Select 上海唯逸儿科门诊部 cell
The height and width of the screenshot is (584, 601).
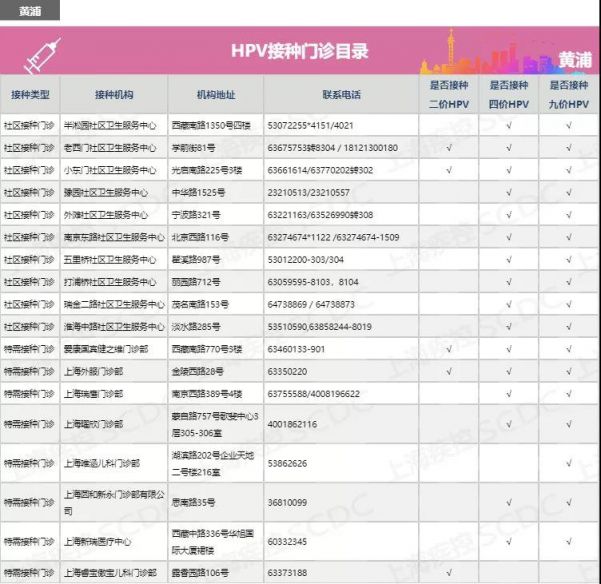[102, 463]
